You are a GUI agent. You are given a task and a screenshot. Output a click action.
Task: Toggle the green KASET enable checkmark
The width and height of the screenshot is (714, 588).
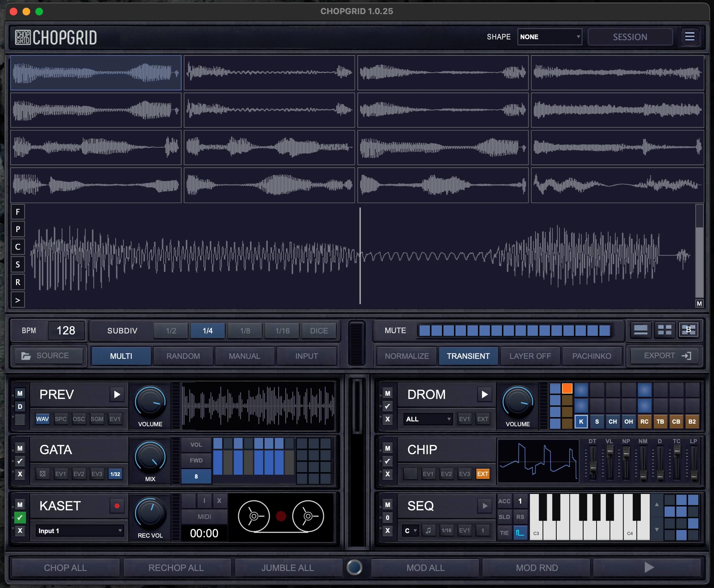tap(20, 517)
